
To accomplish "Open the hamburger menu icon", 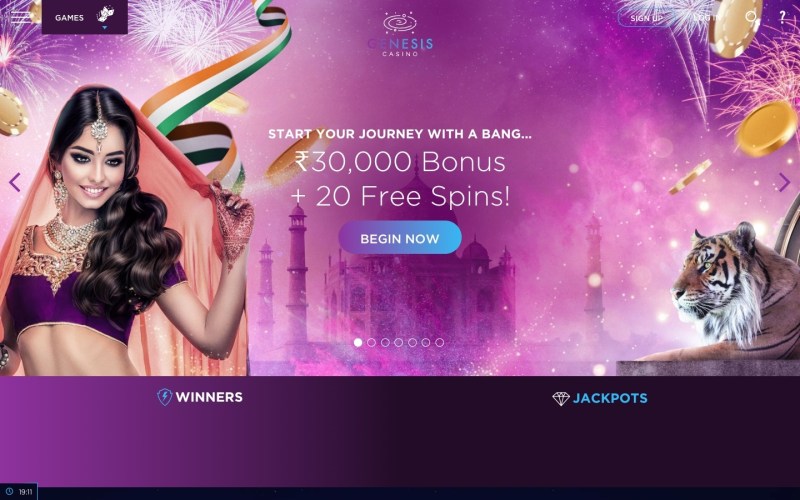I will pyautogui.click(x=21, y=17).
